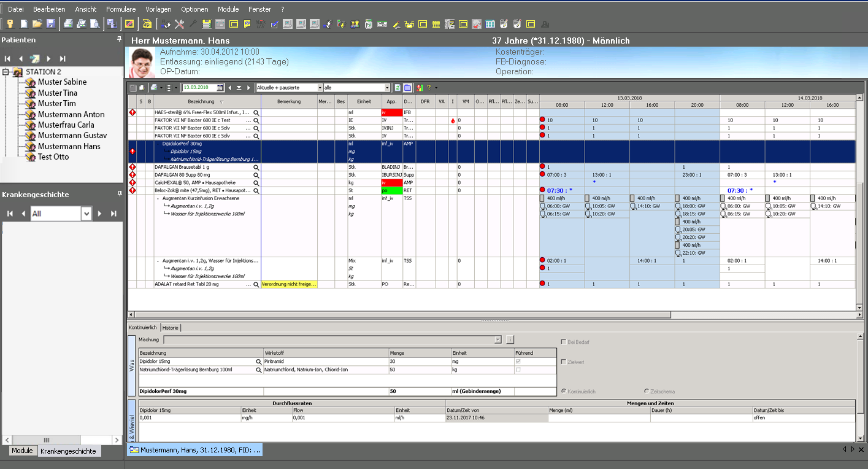Go to previous day arrow in medication toolbar
The image size is (868, 469).
230,88
